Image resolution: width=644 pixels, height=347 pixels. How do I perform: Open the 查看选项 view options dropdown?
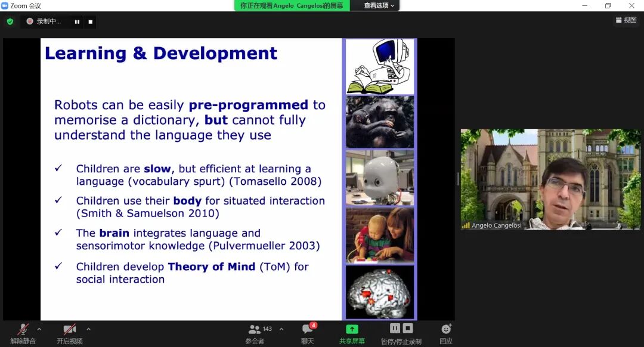tap(379, 5)
